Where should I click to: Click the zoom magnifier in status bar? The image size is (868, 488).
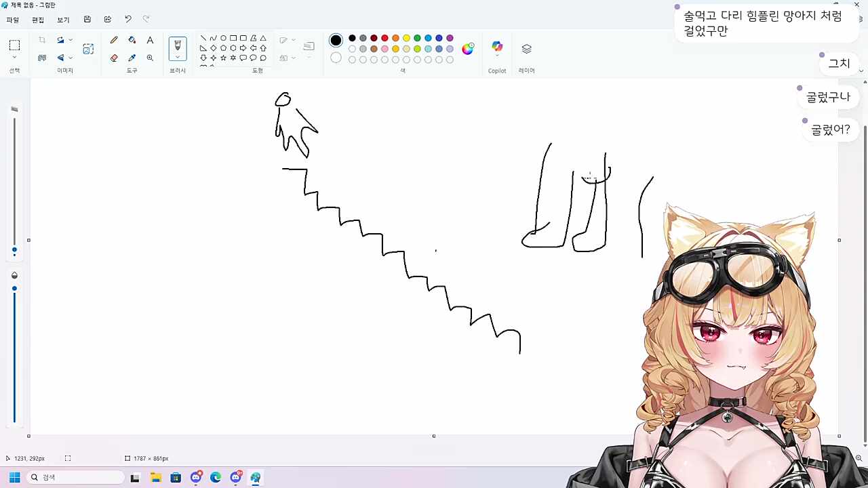coord(859,458)
